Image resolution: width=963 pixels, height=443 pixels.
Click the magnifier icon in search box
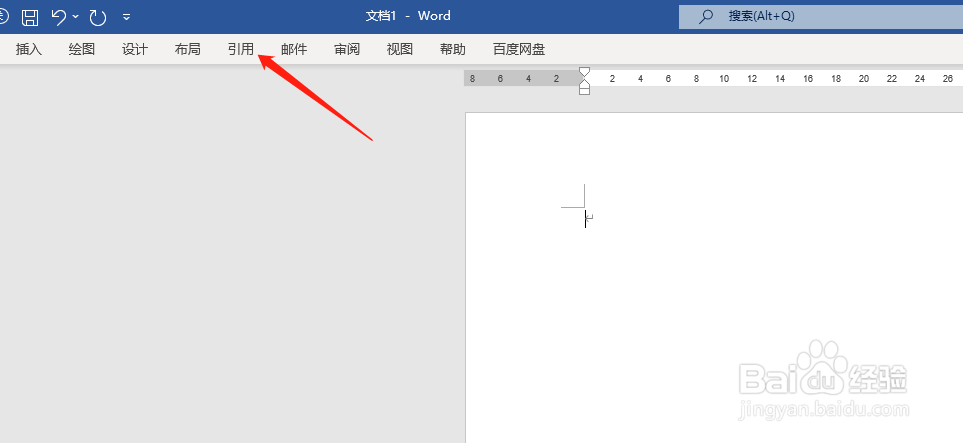coord(706,17)
